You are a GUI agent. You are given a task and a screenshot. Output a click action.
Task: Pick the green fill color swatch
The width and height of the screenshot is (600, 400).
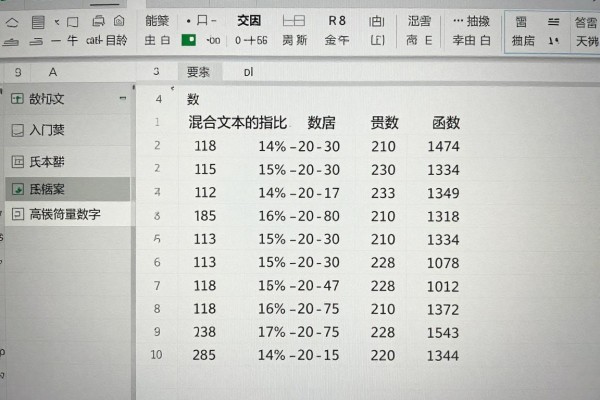189,40
